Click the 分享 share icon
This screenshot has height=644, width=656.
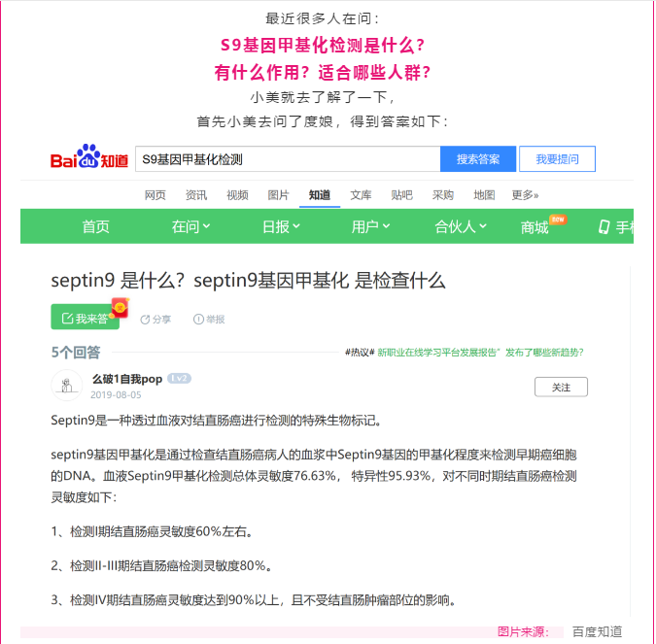[x=145, y=320]
